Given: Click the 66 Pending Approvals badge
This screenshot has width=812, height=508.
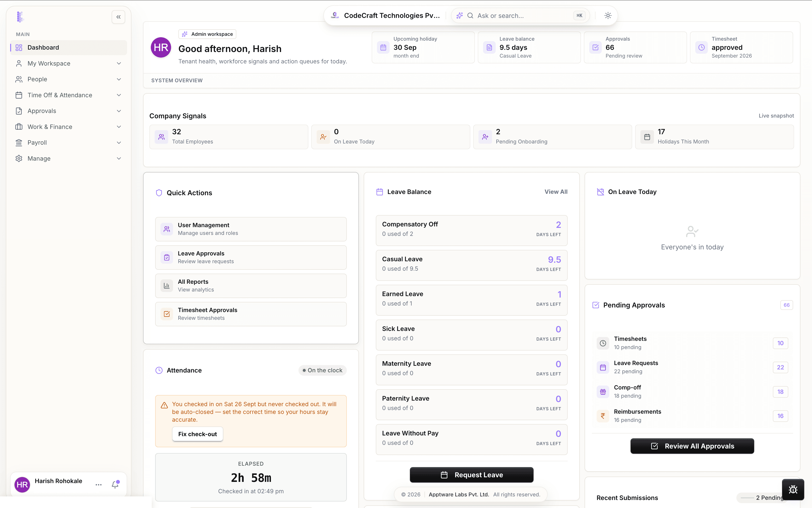Looking at the screenshot, I should click(x=786, y=305).
